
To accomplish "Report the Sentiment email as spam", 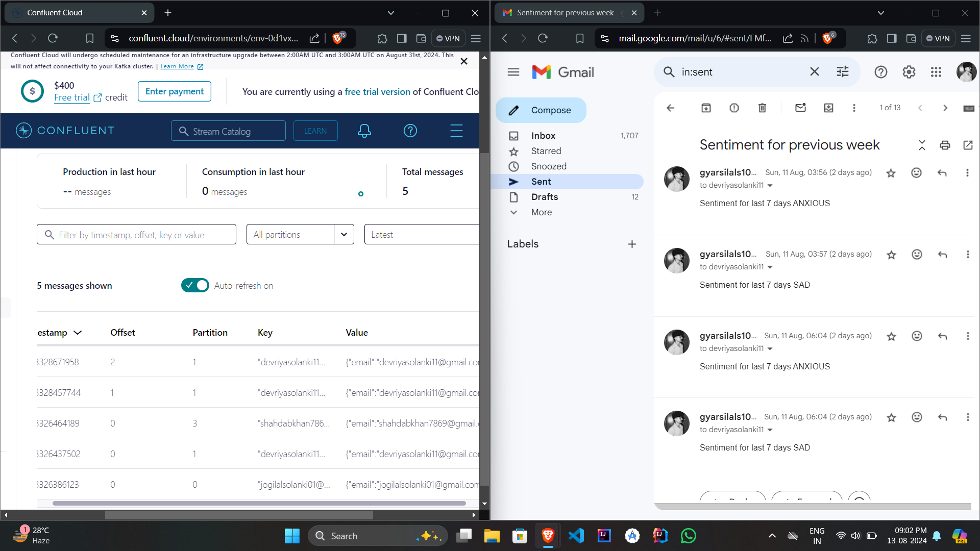I will [734, 108].
